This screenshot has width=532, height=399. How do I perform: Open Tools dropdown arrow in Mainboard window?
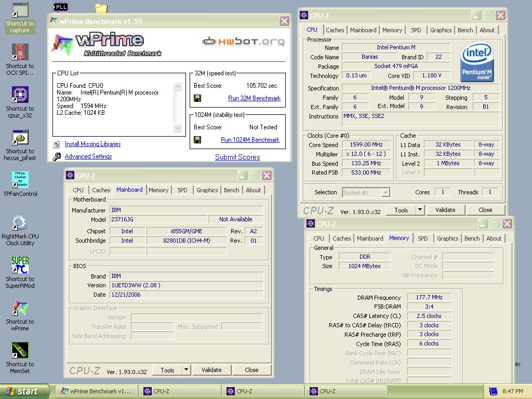click(187, 370)
